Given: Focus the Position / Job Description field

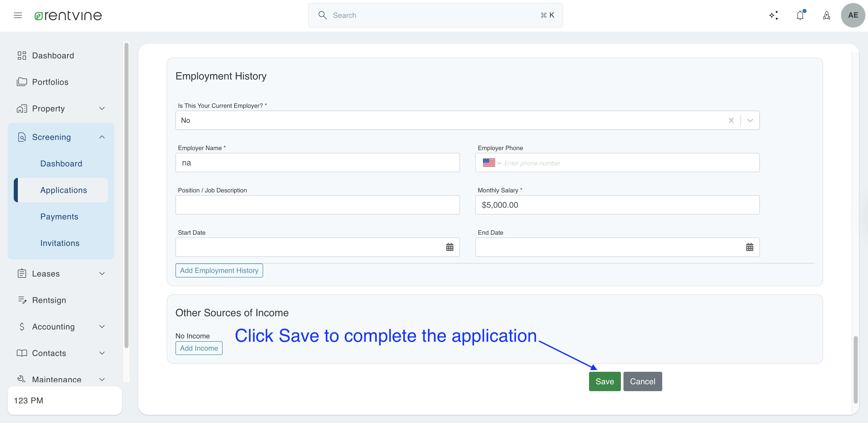Looking at the screenshot, I should (317, 205).
